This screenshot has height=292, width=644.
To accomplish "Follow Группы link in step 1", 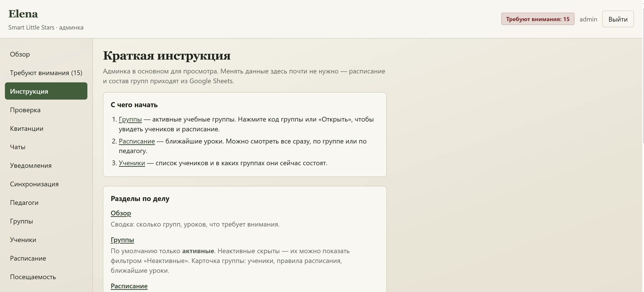I will coord(130,119).
